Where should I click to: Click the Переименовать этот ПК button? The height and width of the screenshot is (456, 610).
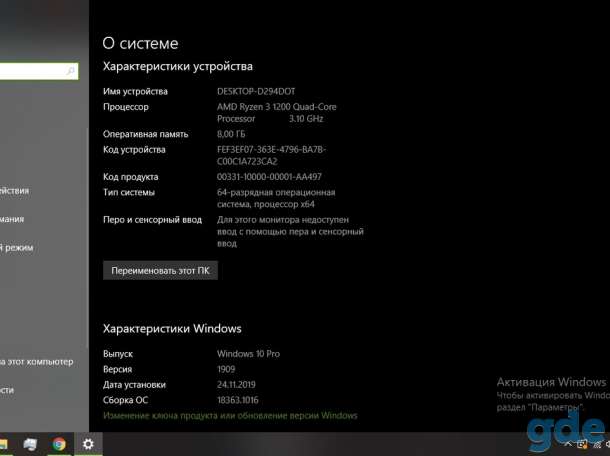click(160, 270)
